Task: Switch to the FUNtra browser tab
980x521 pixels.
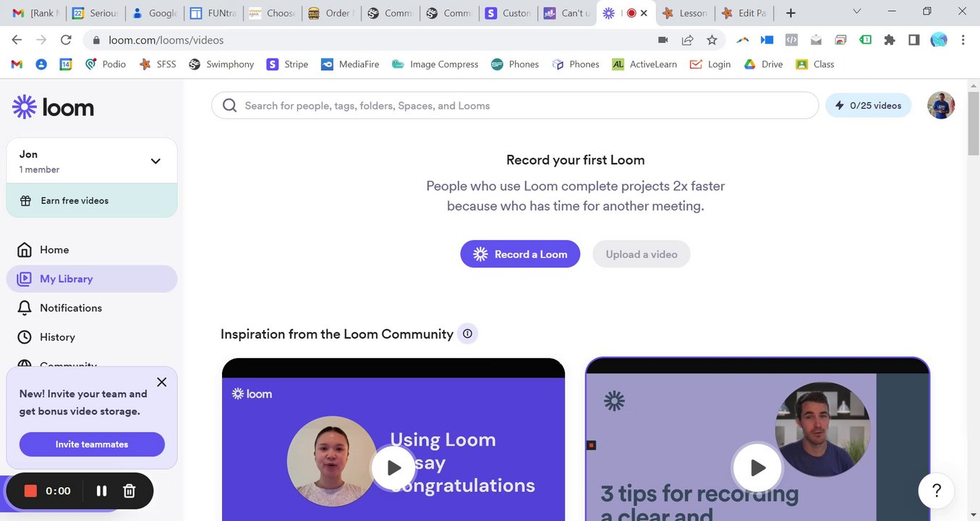Action: [x=213, y=13]
